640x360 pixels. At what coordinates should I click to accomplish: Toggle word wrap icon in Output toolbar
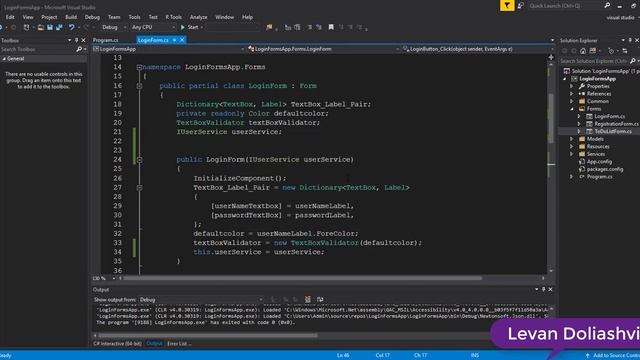coord(320,300)
